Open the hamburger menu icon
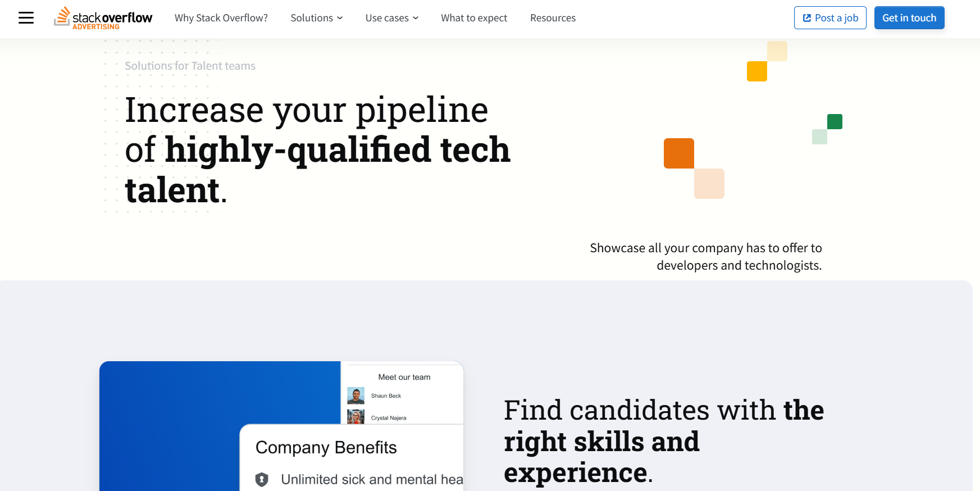The height and width of the screenshot is (491, 980). (x=26, y=18)
